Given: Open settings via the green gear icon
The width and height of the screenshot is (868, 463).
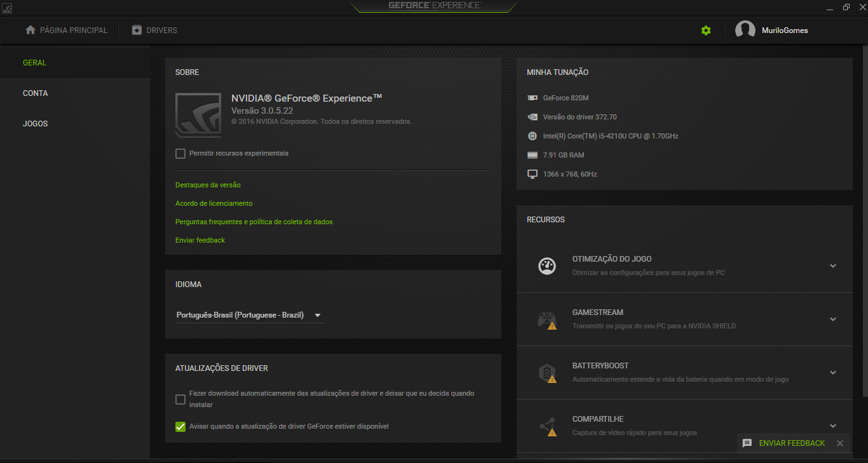Looking at the screenshot, I should coord(706,30).
